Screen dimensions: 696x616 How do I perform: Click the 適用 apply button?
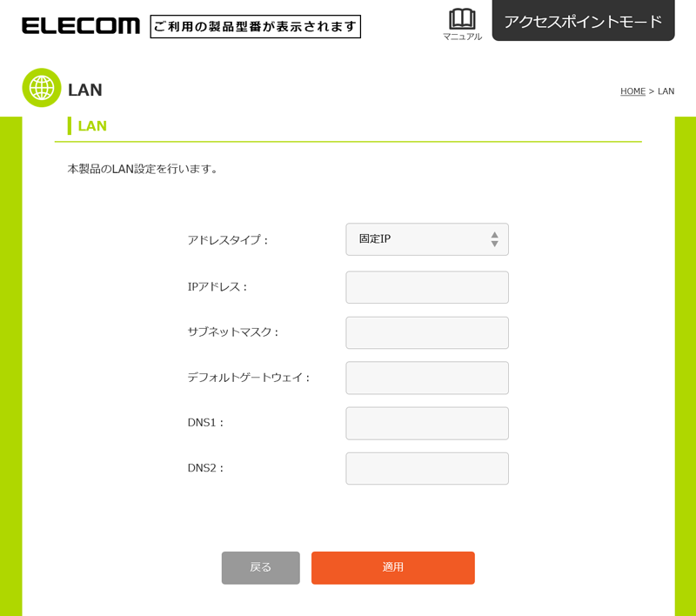[393, 567]
